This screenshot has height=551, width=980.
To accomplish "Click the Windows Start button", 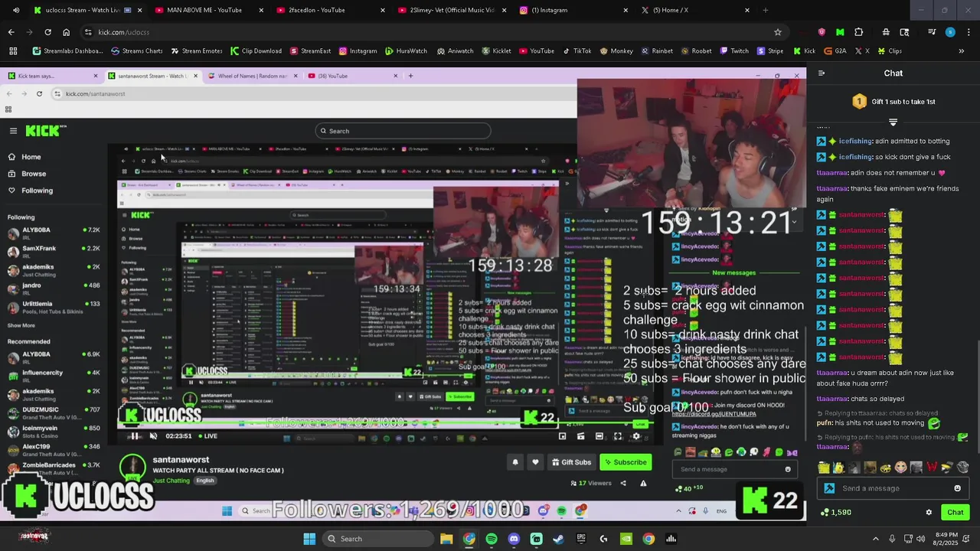I will (x=309, y=539).
